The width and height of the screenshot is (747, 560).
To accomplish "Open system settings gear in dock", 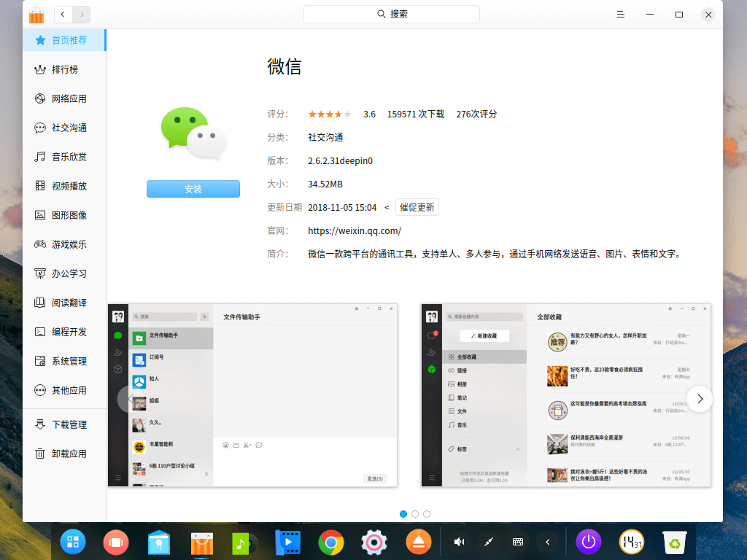I will coord(374,542).
